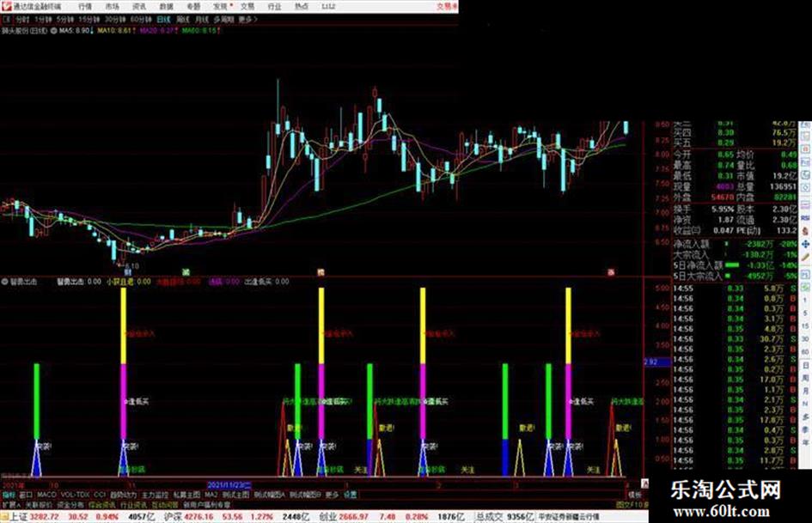Open the 市场 menu
The width and height of the screenshot is (812, 523).
(112, 7)
